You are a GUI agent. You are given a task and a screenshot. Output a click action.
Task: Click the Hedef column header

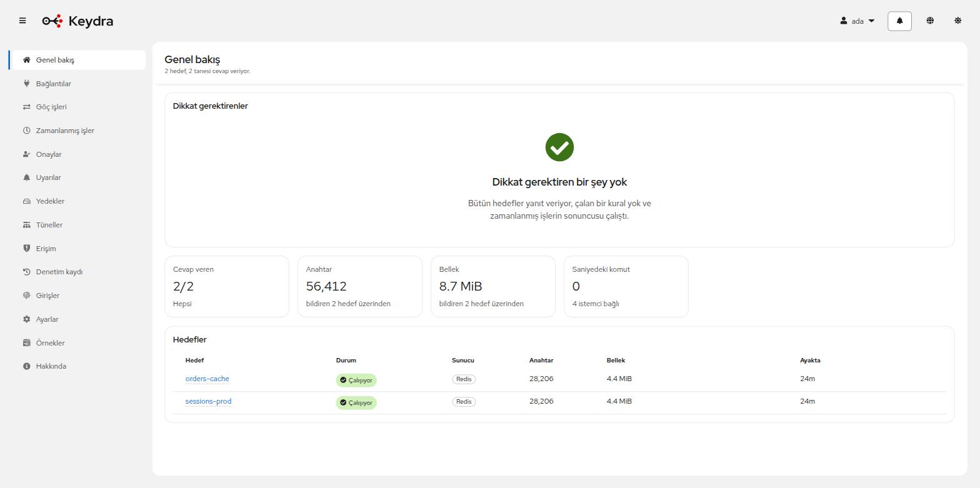[194, 361]
